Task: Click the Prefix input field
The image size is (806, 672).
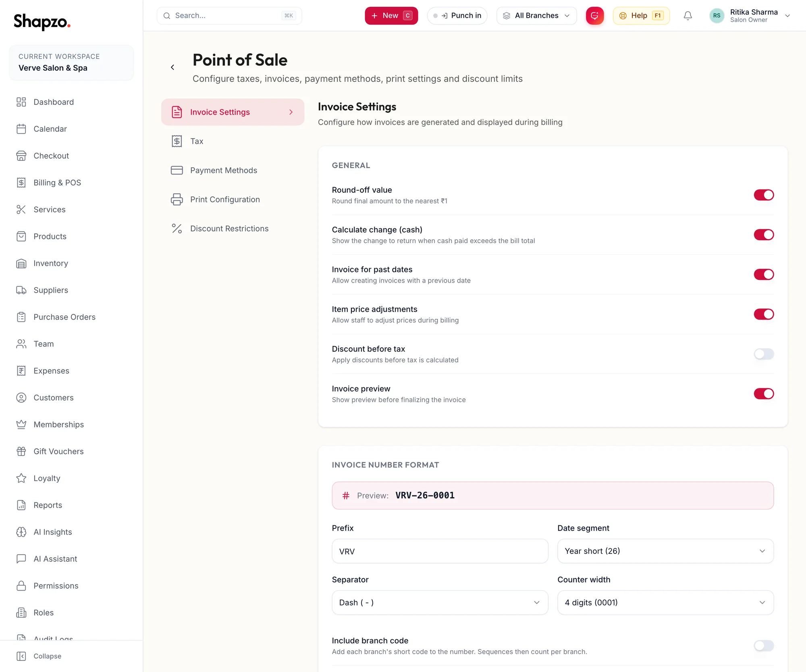Action: pyautogui.click(x=440, y=551)
